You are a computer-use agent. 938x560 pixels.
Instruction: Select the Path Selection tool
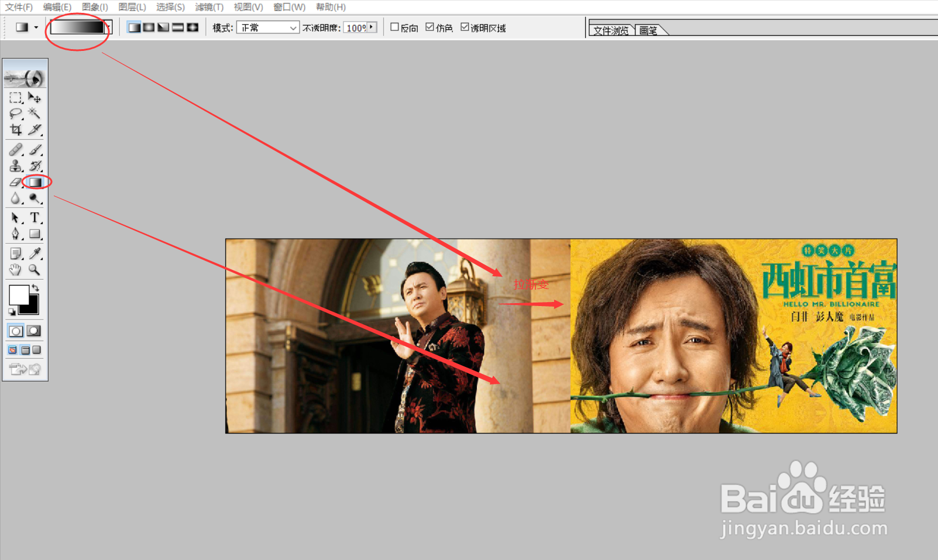coord(16,218)
